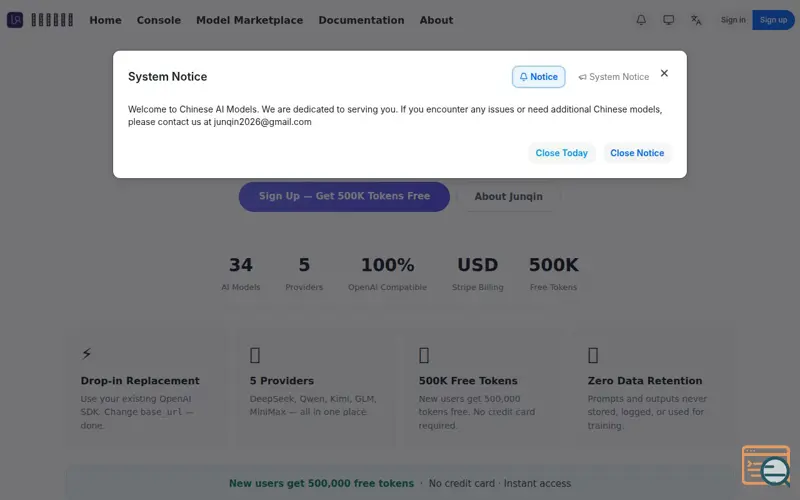Image resolution: width=800 pixels, height=500 pixels.
Task: Click the lightning Drop-in Replacement icon
Action: [x=87, y=354]
